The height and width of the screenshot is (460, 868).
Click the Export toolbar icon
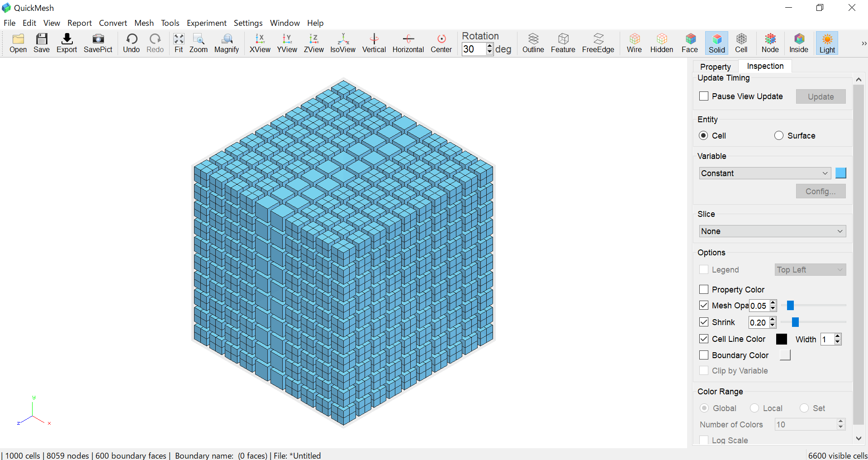tap(67, 43)
